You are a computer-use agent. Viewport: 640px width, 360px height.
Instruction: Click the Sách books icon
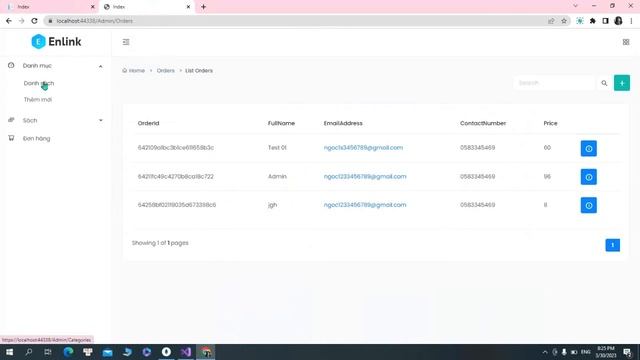[11, 120]
